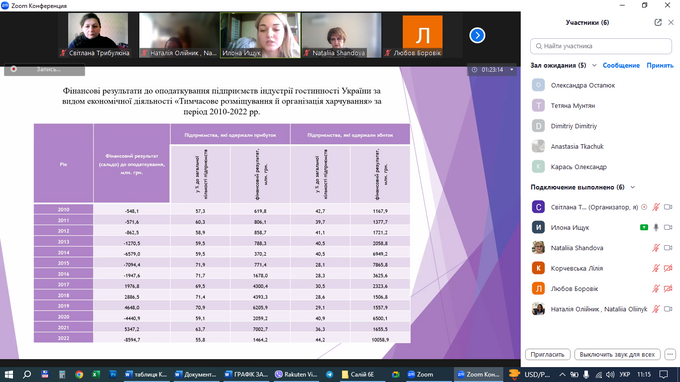Open more options in participants panel
680x382 pixels.
(x=670, y=355)
